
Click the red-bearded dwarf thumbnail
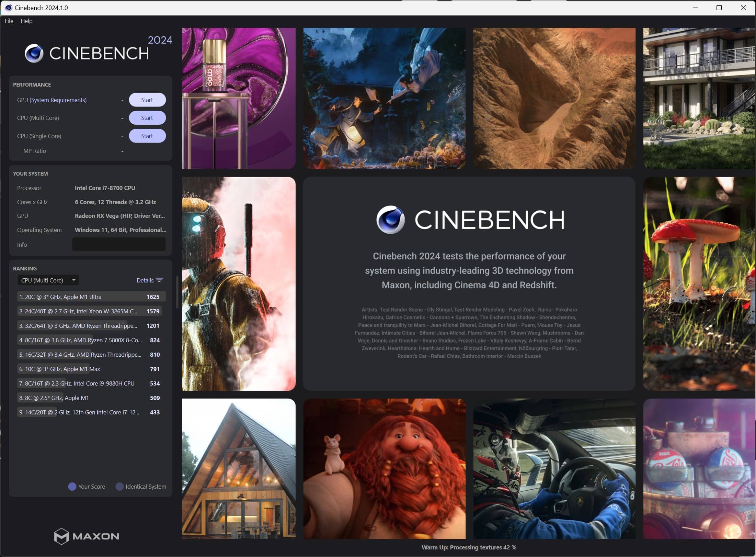tap(385, 469)
